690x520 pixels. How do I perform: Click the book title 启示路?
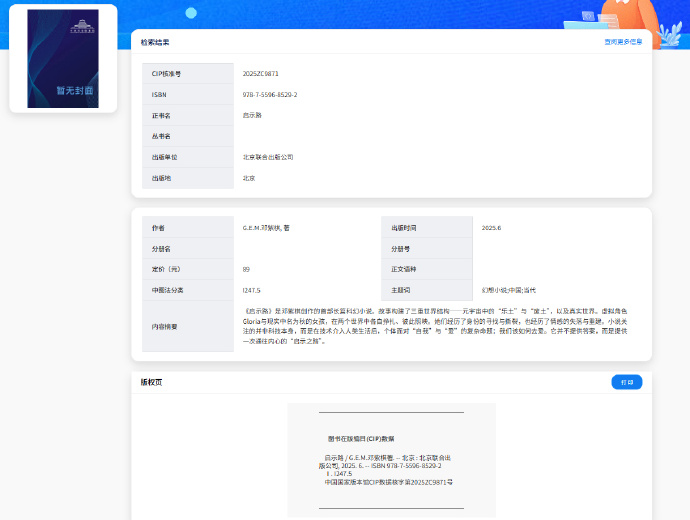pos(251,115)
